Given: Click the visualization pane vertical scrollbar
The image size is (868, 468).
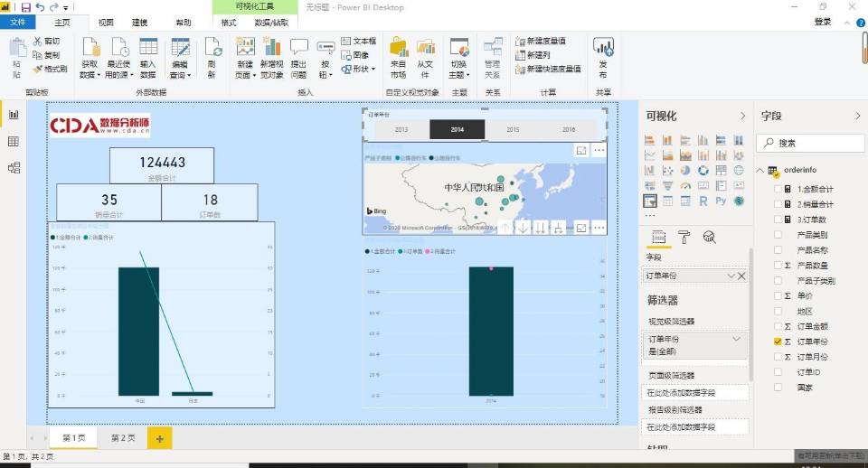Looking at the screenshot, I should [x=751, y=314].
